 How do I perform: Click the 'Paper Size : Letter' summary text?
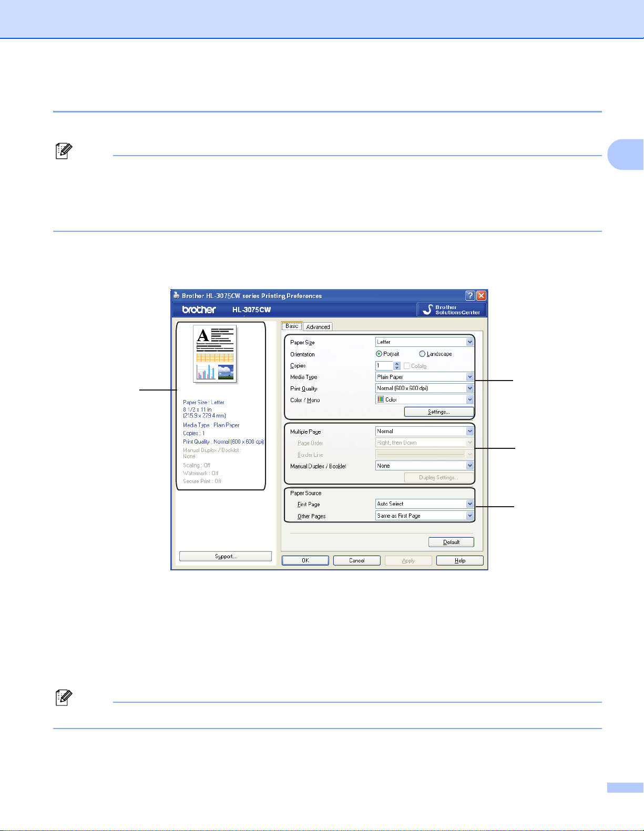tap(203, 402)
